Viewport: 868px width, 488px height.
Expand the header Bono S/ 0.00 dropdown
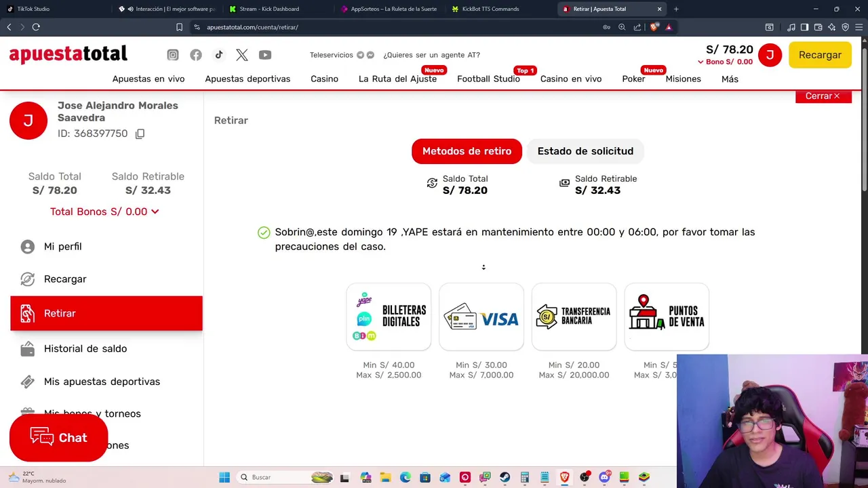coord(726,62)
